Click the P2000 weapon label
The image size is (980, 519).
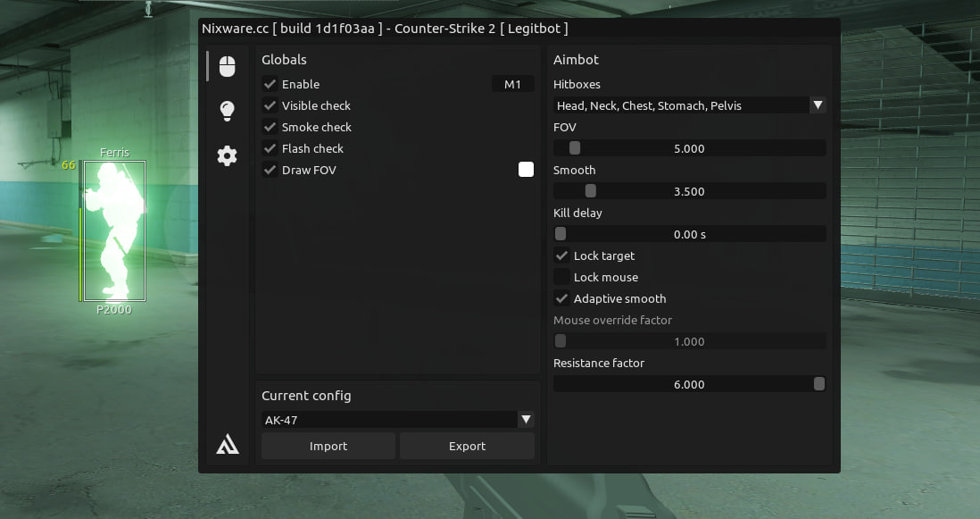[113, 309]
